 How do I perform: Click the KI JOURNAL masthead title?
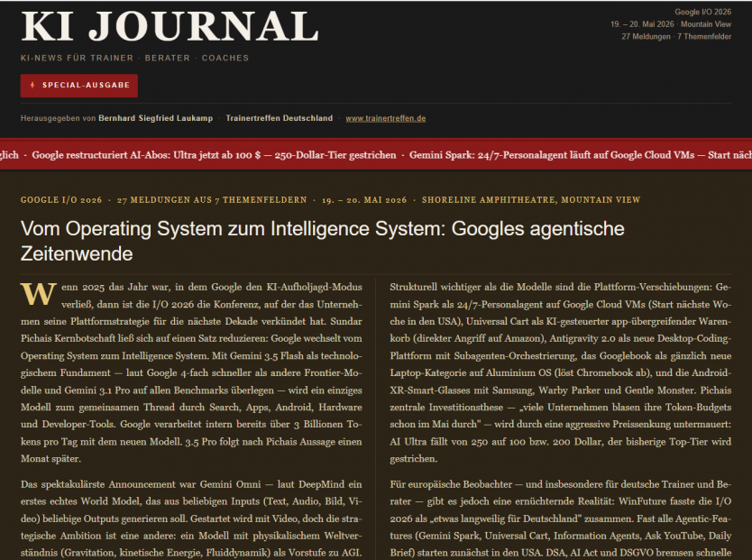[170, 26]
